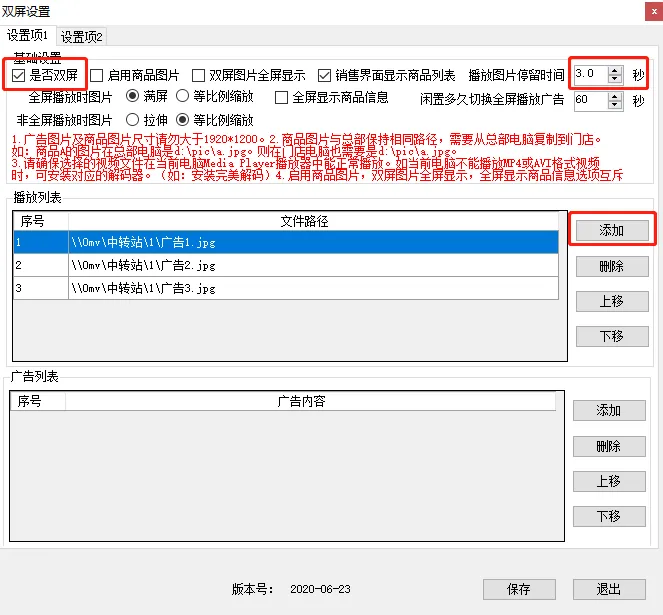
Task: Click 下移 button for 播放列表
Action: 612,336
